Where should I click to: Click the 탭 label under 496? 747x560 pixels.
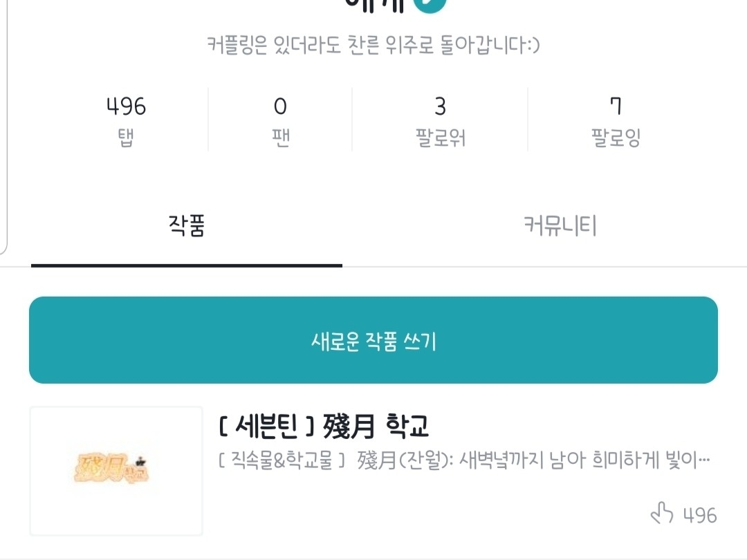[126, 138]
